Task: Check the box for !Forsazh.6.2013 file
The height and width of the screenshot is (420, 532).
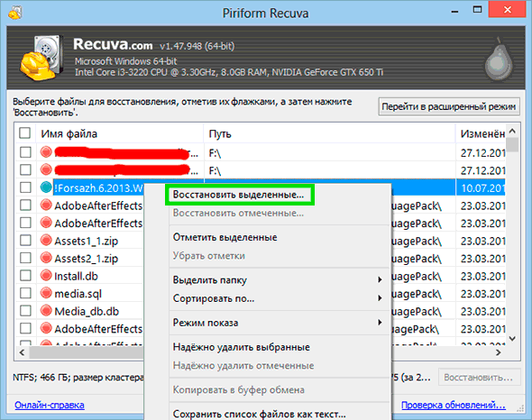Action: [x=25, y=187]
